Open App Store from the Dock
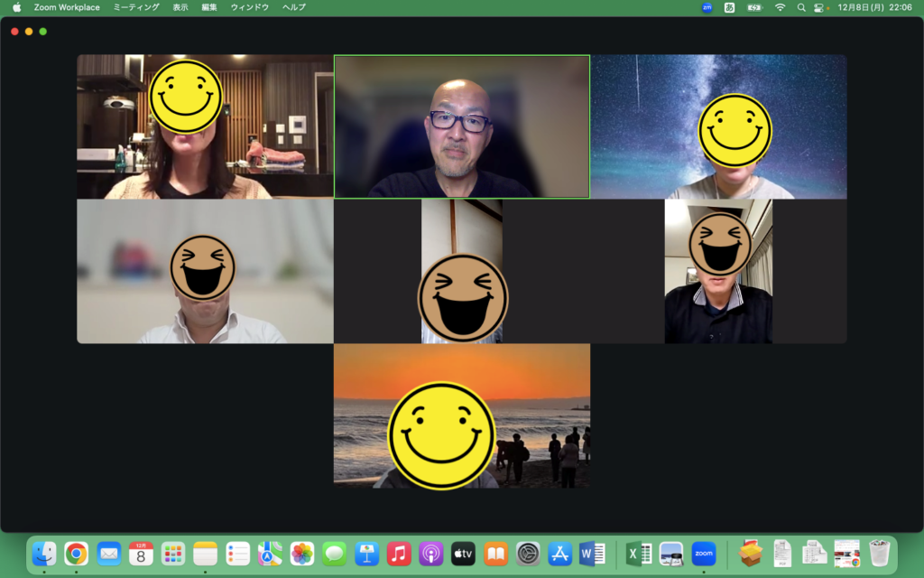 (x=559, y=554)
